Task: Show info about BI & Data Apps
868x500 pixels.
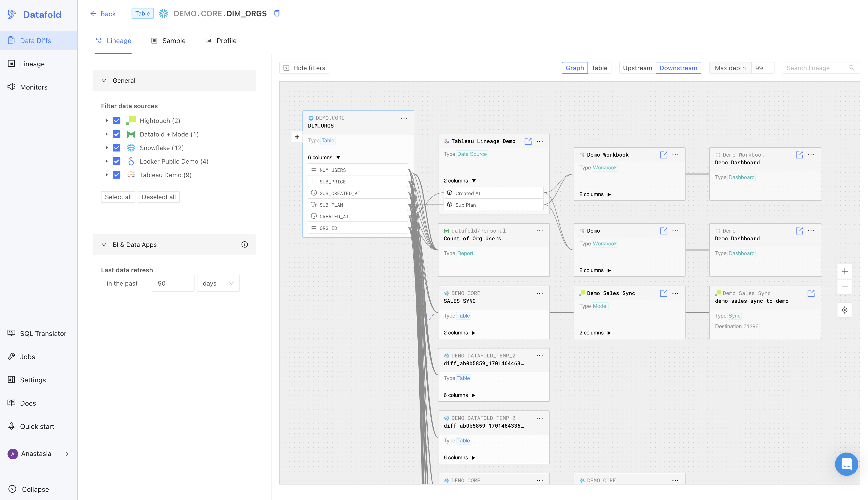Action: 244,244
